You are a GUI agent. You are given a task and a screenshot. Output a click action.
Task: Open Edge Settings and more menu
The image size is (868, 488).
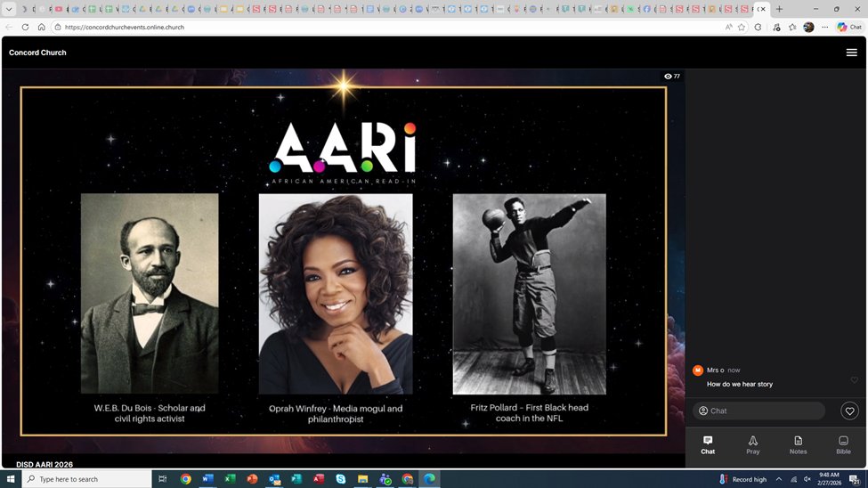coord(824,27)
